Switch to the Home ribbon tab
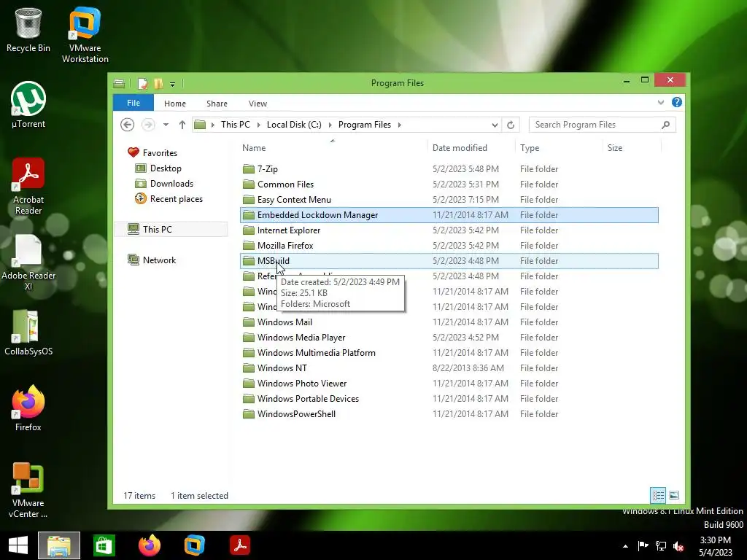 175,104
